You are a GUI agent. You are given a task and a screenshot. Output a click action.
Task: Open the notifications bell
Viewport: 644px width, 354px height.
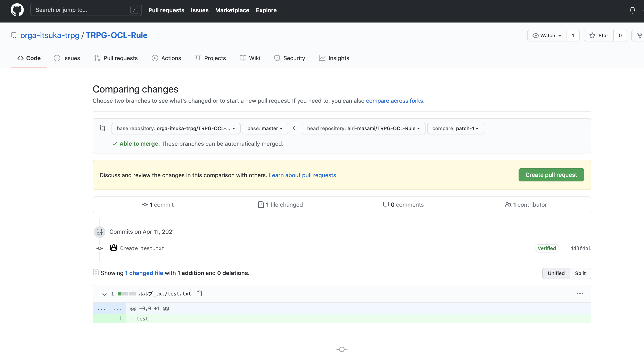pyautogui.click(x=632, y=10)
